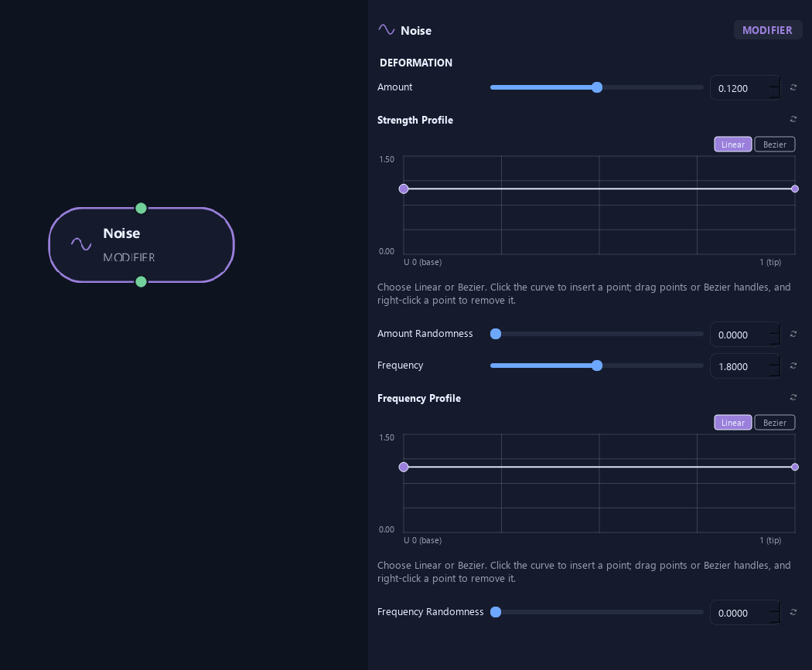Reset the Strength Profile curve

[793, 120]
